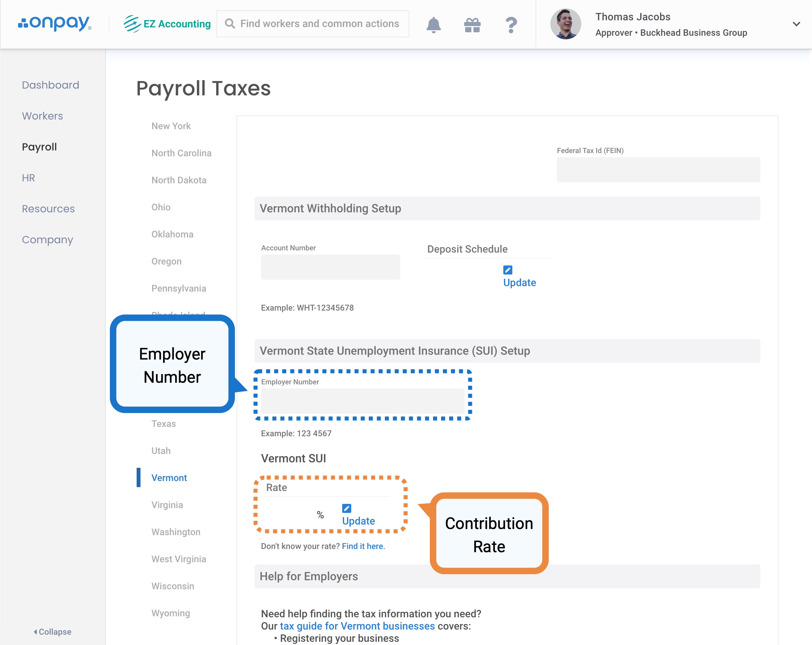Click the Find it here link
Viewport: 812px width, 645px height.
pos(362,546)
